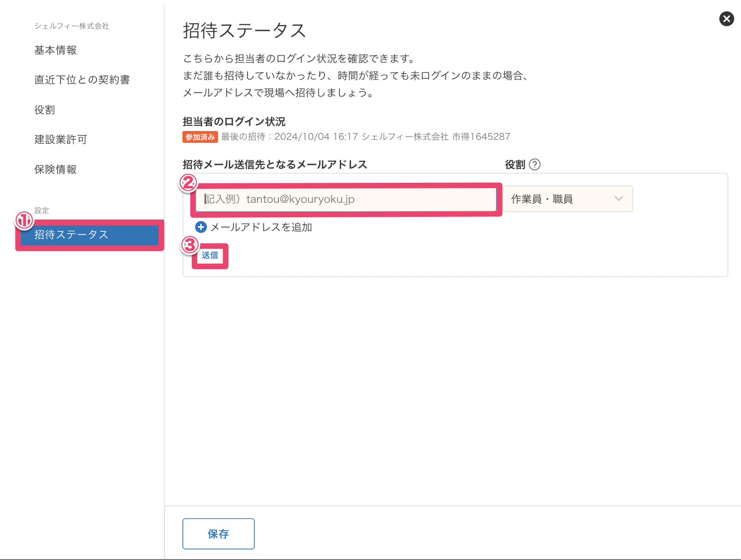Go to 直近下位との契約書 in the sidebar
Image resolution: width=741 pixels, height=560 pixels.
[82, 80]
